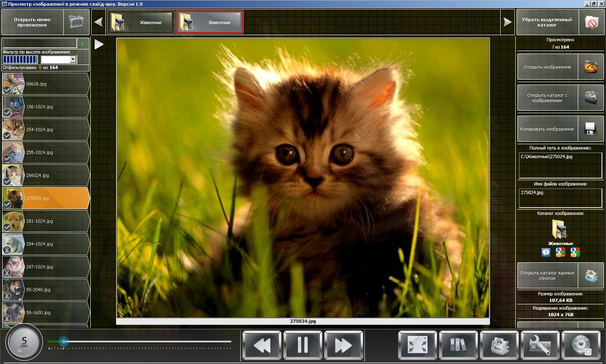
Task: Show 281-1024.jpg from the list
Action: coord(46,221)
